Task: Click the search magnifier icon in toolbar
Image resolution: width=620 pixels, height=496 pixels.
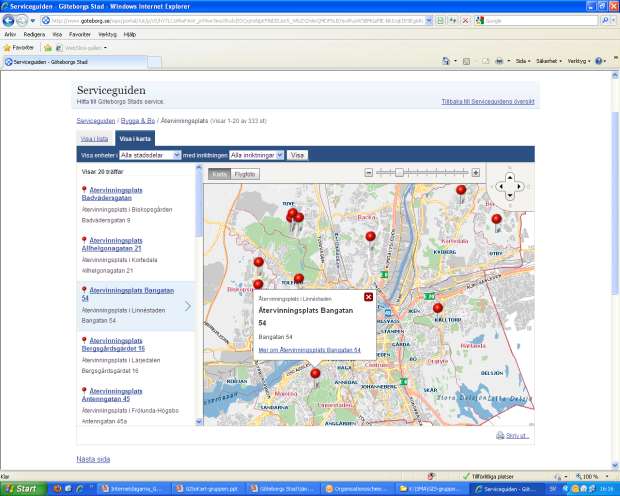Action: click(605, 21)
